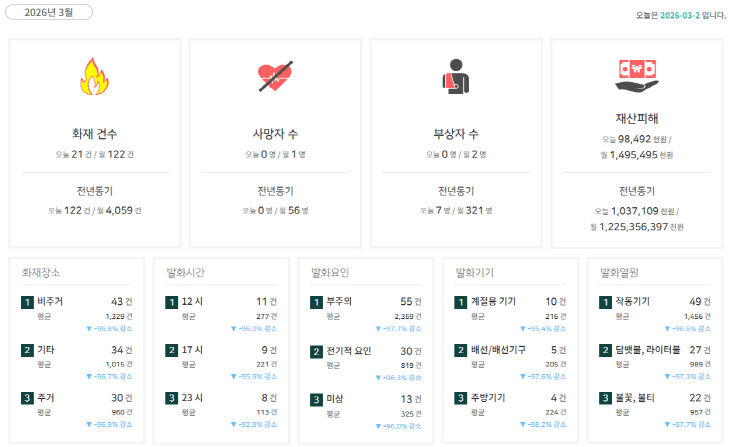
Task: Select the 12 시 ignition time row
Action: tap(193, 301)
